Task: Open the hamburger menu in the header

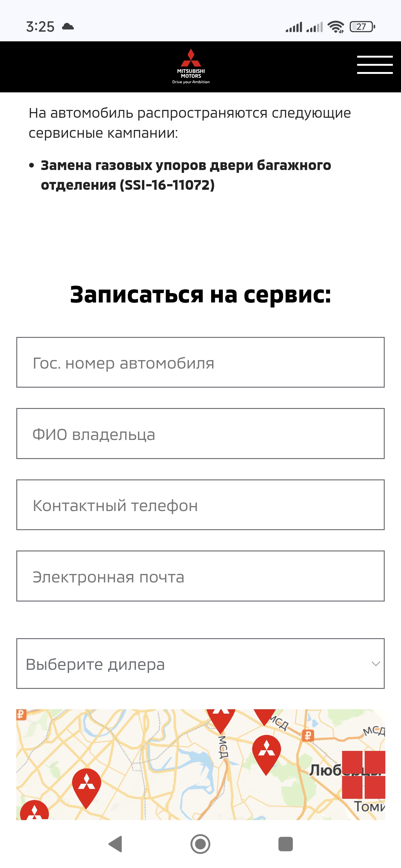Action: 375,65
